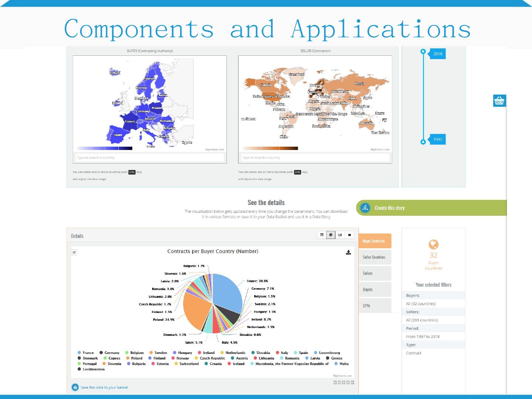Toggle Germany series in the chart legend
The image size is (532, 399).
(109, 353)
